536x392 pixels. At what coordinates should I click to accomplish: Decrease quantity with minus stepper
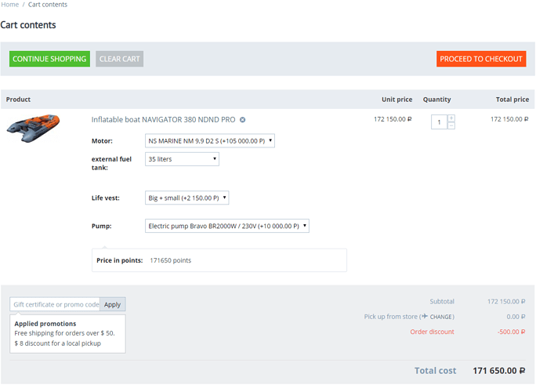pos(451,125)
